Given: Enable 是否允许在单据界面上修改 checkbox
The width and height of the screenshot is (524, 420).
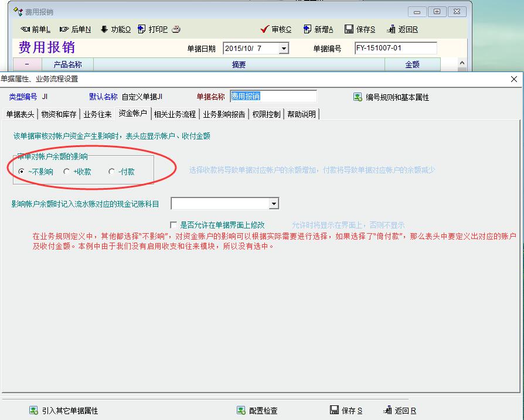Looking at the screenshot, I should [173, 225].
